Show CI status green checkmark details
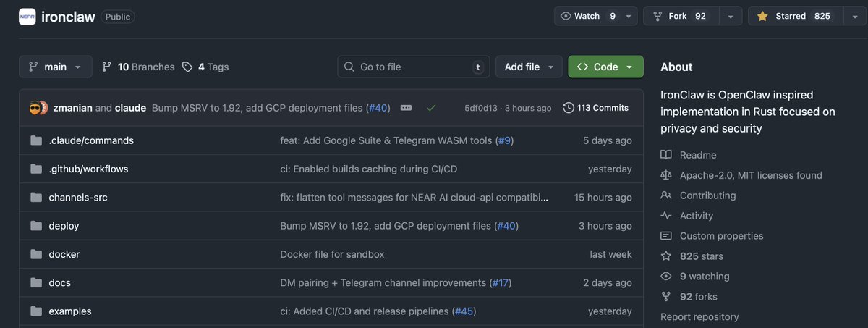 [x=431, y=108]
